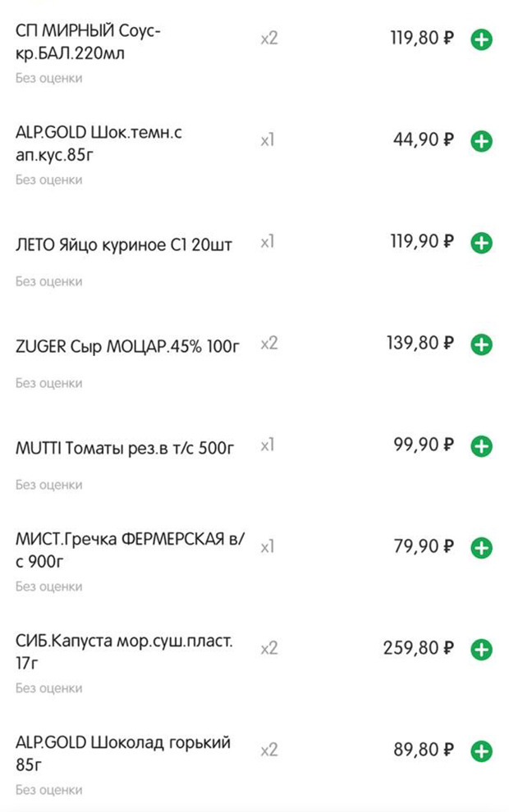Add ЛЕТО Яйцо куриное via plus icon
This screenshot has width=509, height=812.
click(x=481, y=243)
